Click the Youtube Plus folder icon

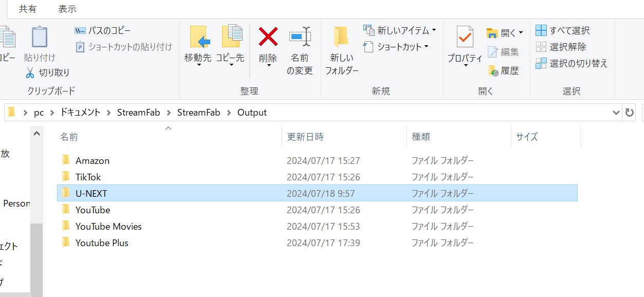pos(65,242)
